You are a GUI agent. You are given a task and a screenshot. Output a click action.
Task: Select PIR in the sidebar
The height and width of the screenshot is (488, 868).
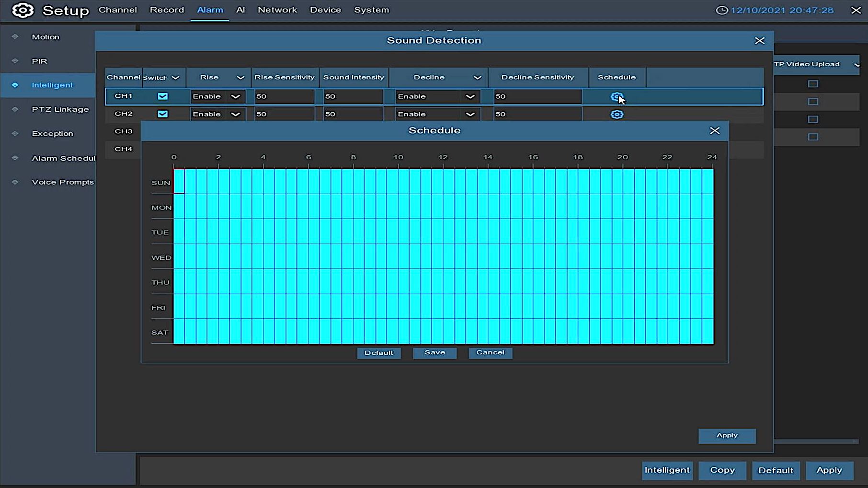tap(39, 61)
